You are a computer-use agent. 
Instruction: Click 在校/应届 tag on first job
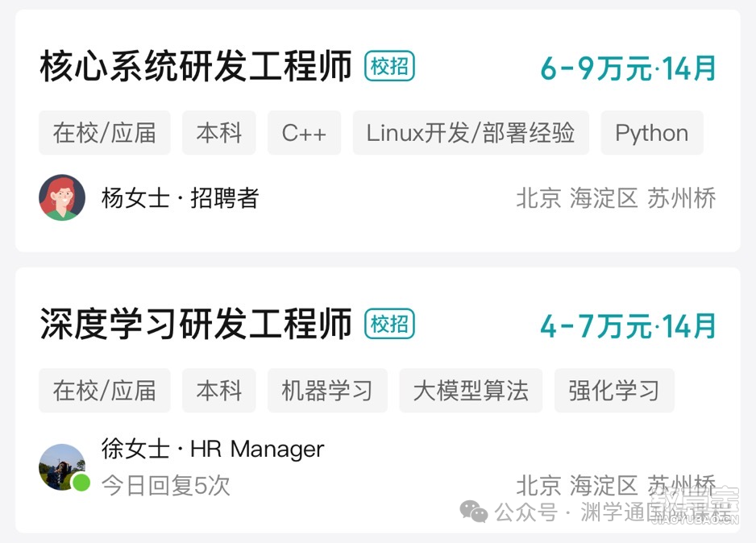tap(105, 132)
